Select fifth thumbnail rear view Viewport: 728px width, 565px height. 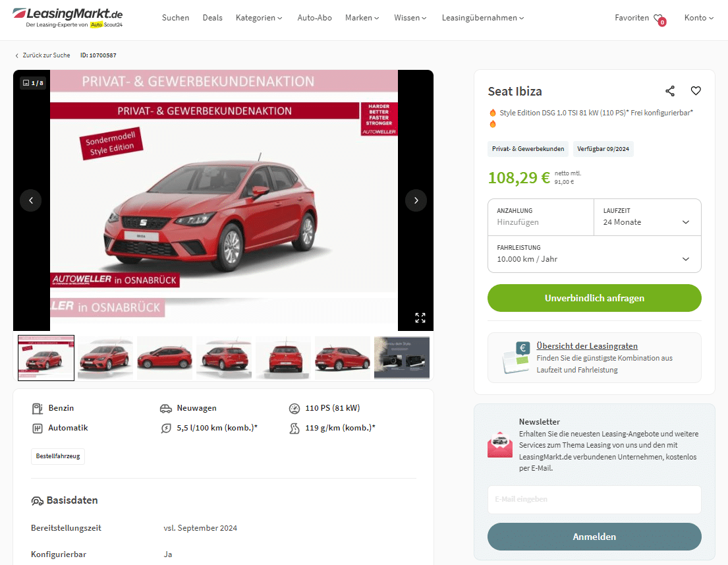coord(283,358)
